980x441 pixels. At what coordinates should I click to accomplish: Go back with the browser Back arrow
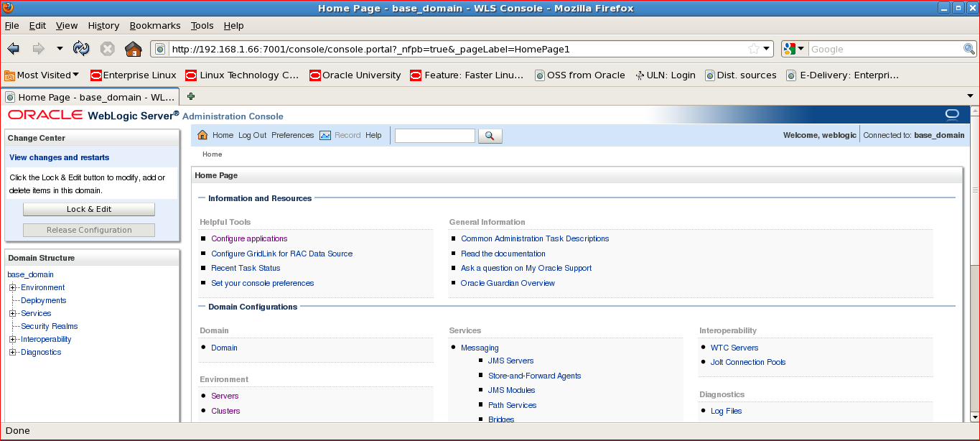coord(13,49)
